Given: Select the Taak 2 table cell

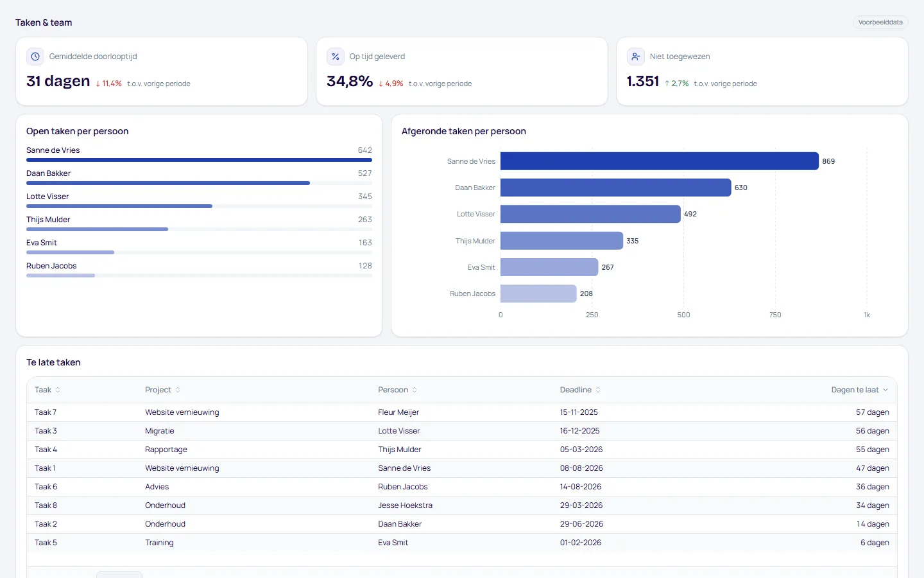Looking at the screenshot, I should [x=46, y=524].
